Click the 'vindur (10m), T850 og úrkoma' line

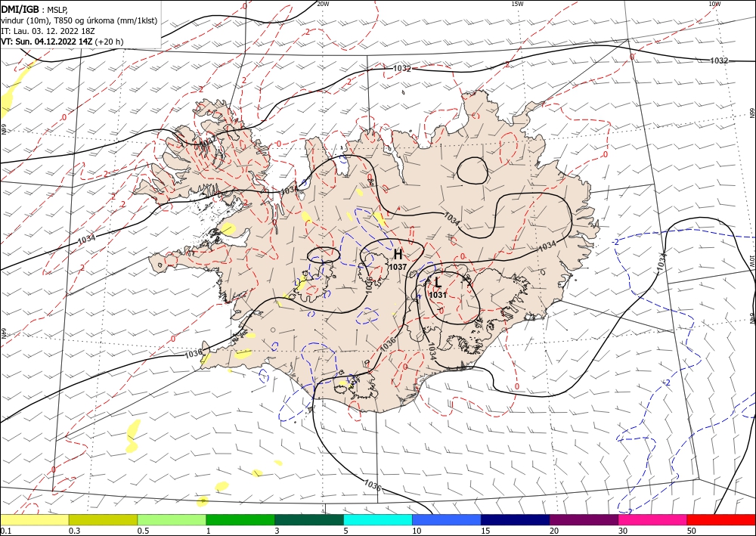click(x=79, y=20)
